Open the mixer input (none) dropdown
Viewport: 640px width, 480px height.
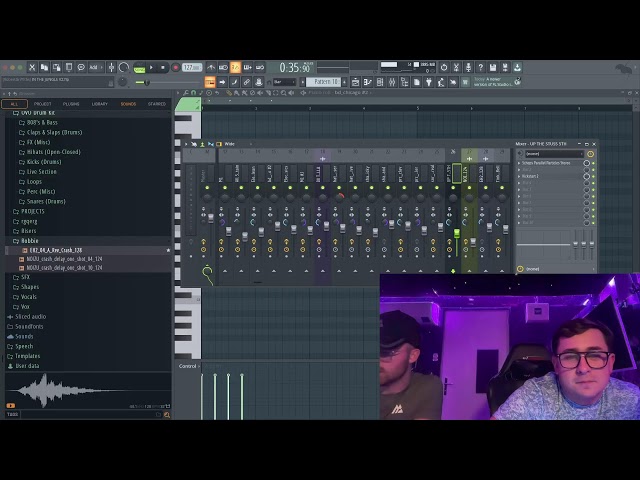pyautogui.click(x=554, y=154)
